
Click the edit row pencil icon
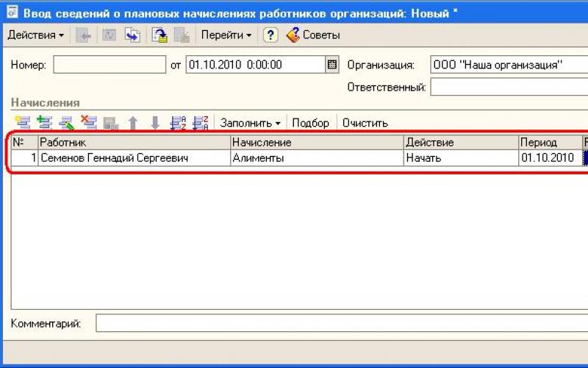click(x=66, y=123)
